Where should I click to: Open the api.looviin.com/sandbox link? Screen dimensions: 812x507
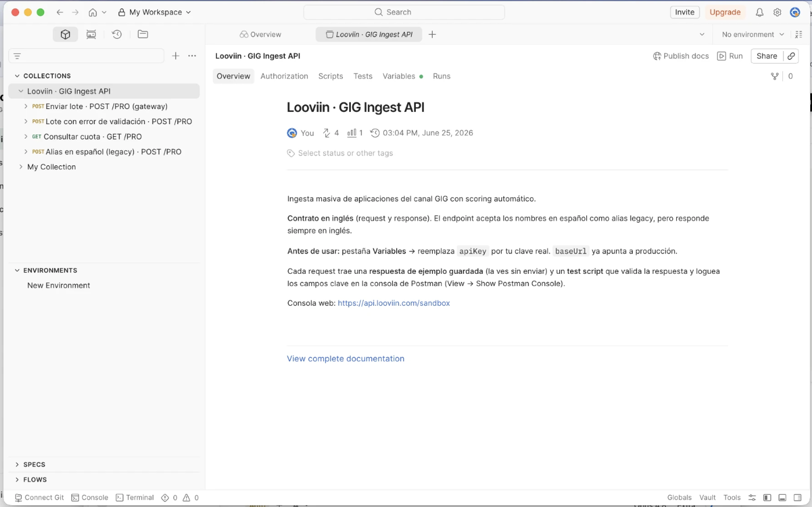[x=394, y=303]
